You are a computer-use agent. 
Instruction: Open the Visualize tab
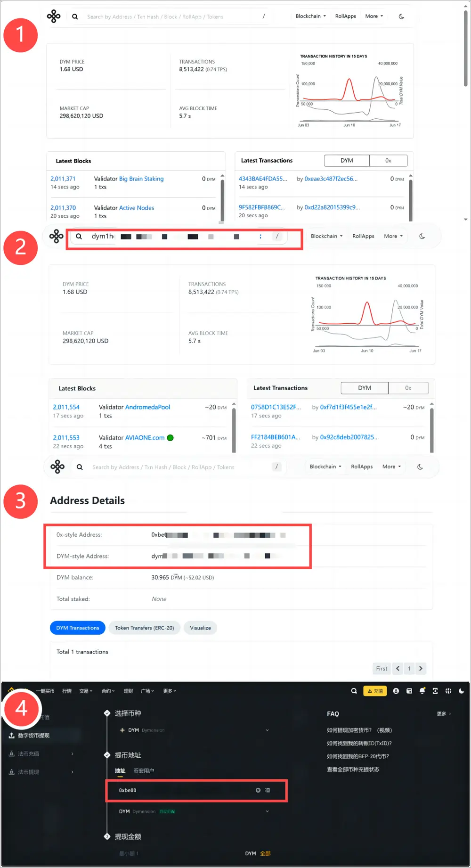click(x=200, y=628)
